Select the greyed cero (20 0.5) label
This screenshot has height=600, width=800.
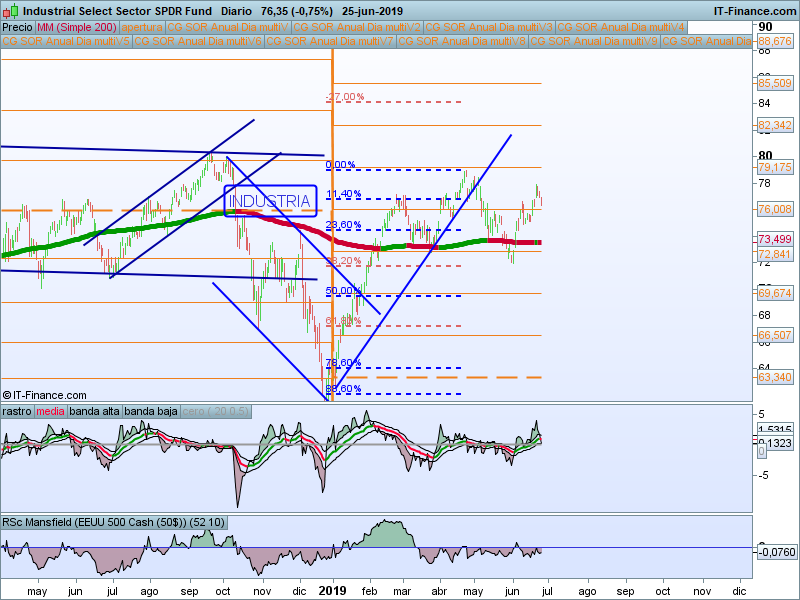click(215, 411)
